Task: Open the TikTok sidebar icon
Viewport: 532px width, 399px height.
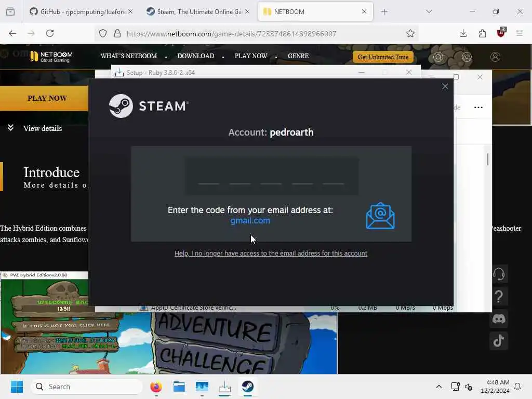Action: click(x=499, y=341)
